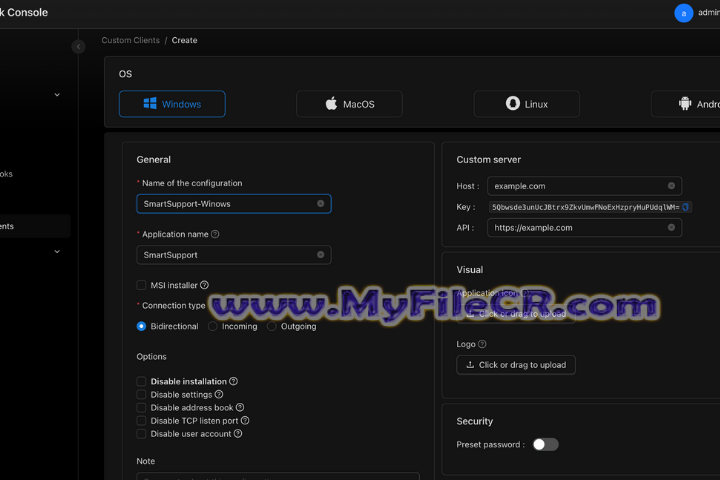
Task: Edit the Application name input
Action: [x=234, y=254]
